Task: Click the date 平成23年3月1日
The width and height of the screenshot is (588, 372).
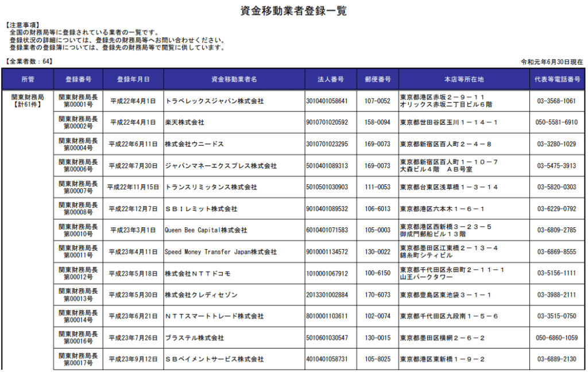Action: click(x=133, y=230)
